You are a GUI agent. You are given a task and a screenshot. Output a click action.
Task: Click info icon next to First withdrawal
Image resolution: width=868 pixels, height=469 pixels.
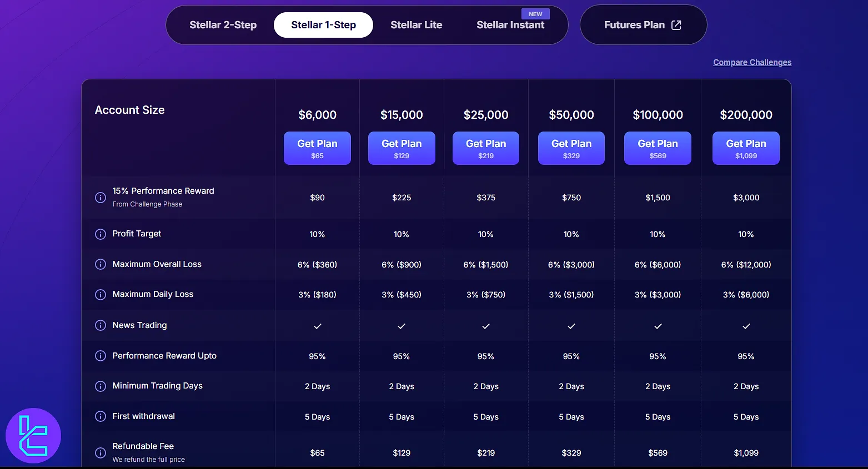101,416
